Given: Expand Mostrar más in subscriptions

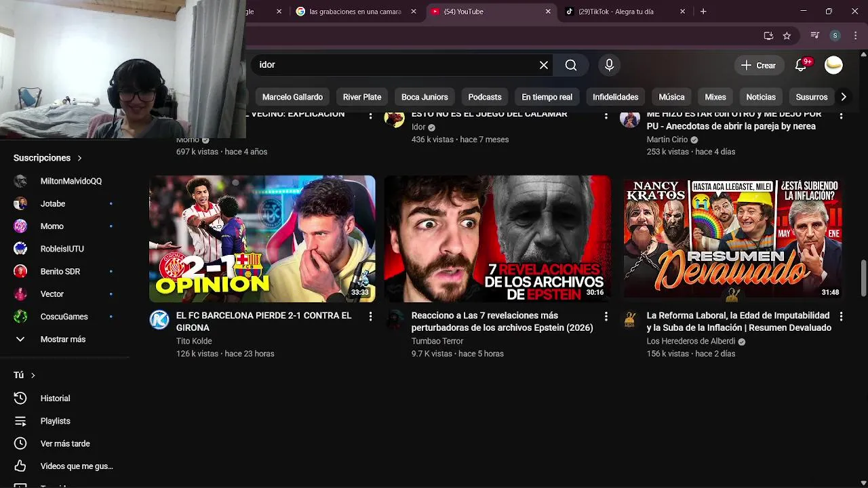Looking at the screenshot, I should coord(64,339).
